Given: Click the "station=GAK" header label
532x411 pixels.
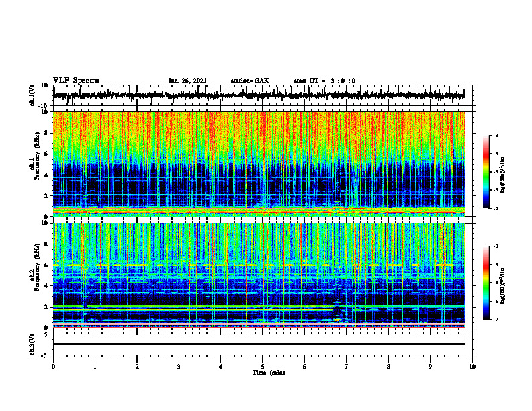Looking at the screenshot, I should tap(250, 81).
